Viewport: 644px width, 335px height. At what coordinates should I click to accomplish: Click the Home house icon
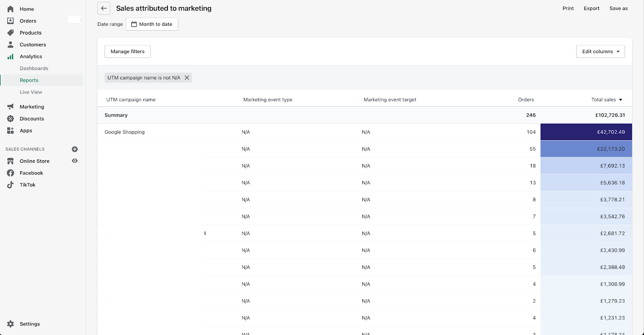point(10,9)
